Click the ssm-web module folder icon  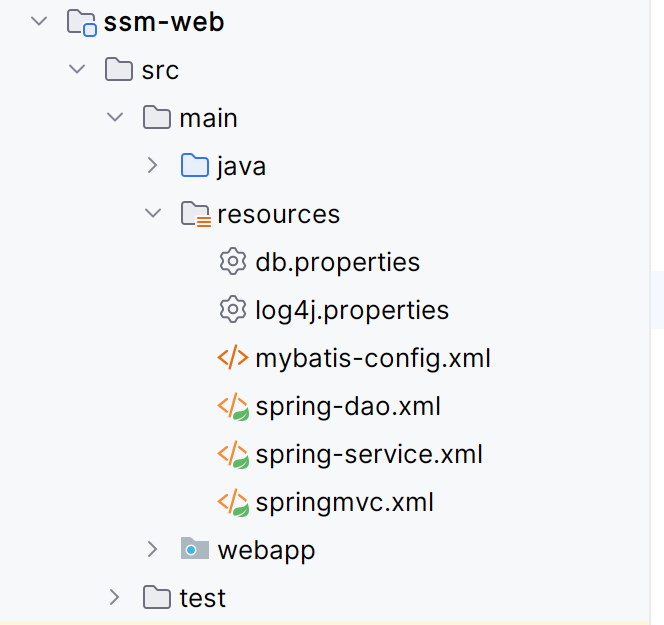pos(82,22)
